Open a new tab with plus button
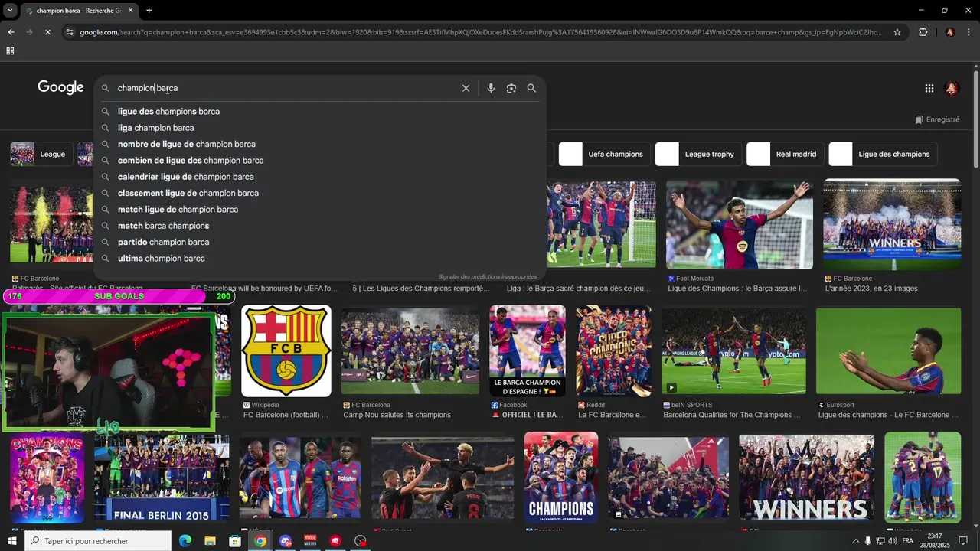980x551 pixels. [x=149, y=11]
